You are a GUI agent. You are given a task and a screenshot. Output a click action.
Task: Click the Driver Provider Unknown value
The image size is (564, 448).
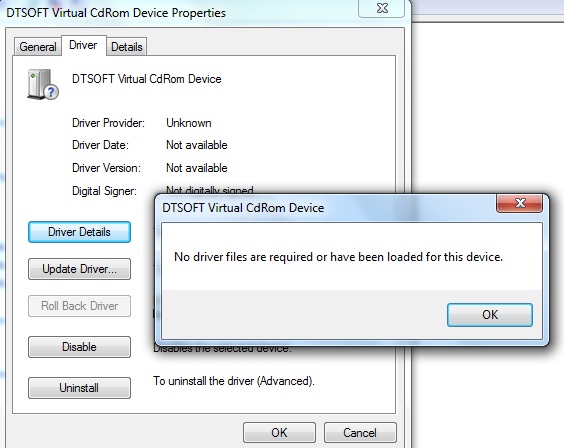pos(188,123)
